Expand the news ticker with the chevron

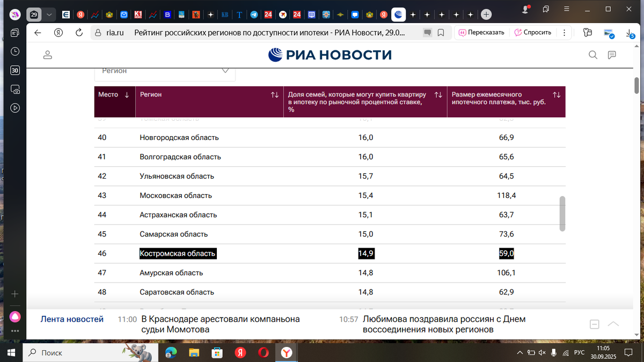point(613,324)
